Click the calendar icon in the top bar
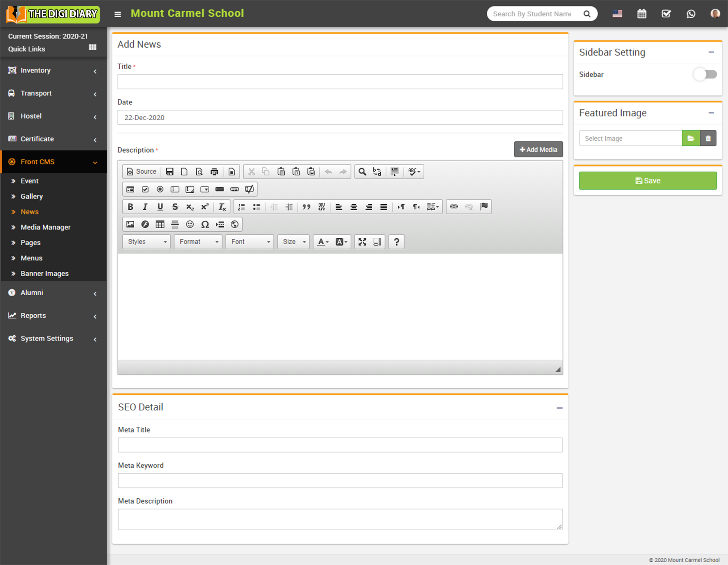 tap(641, 14)
